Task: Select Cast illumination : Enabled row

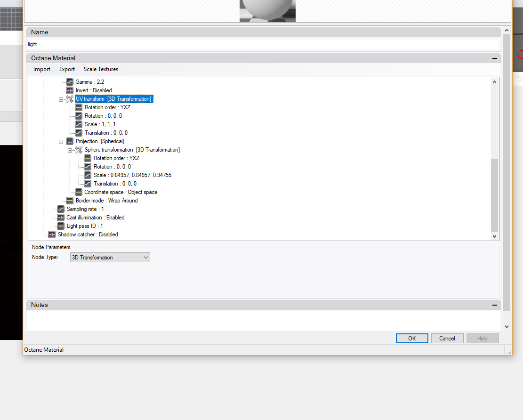Action: 96,218
